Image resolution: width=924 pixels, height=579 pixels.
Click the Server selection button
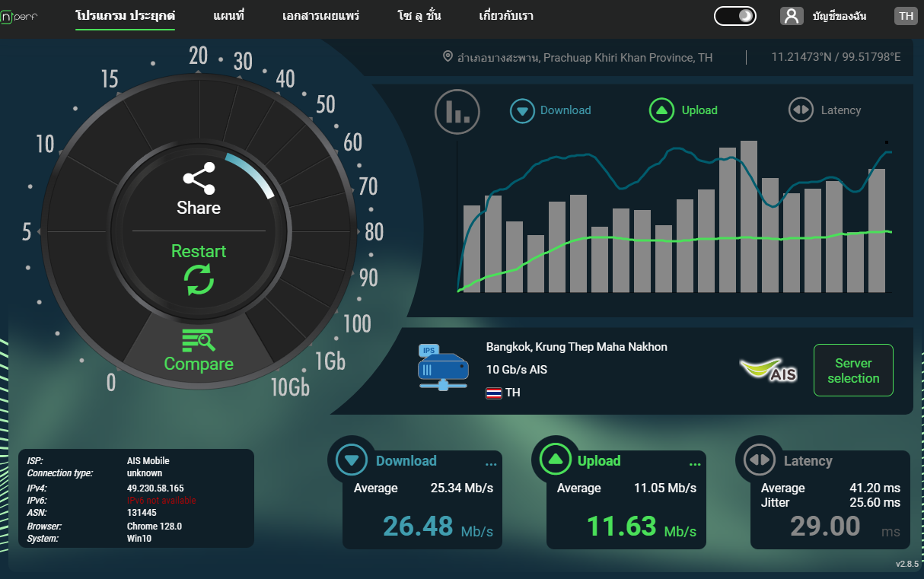point(853,371)
